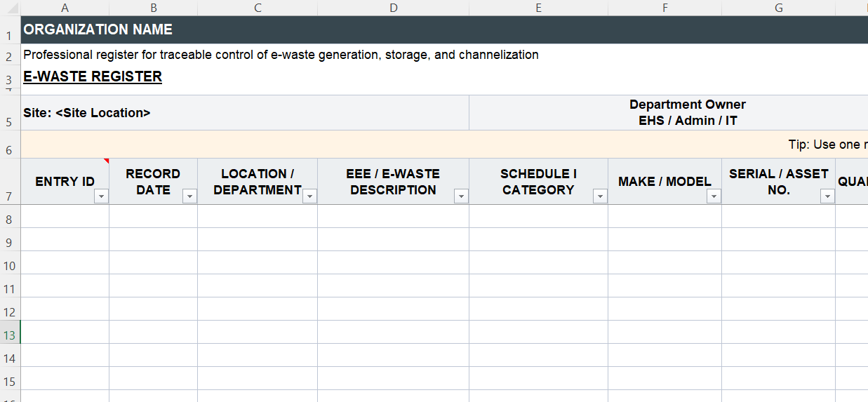
Task: Select row 13 header
Action: click(10, 335)
